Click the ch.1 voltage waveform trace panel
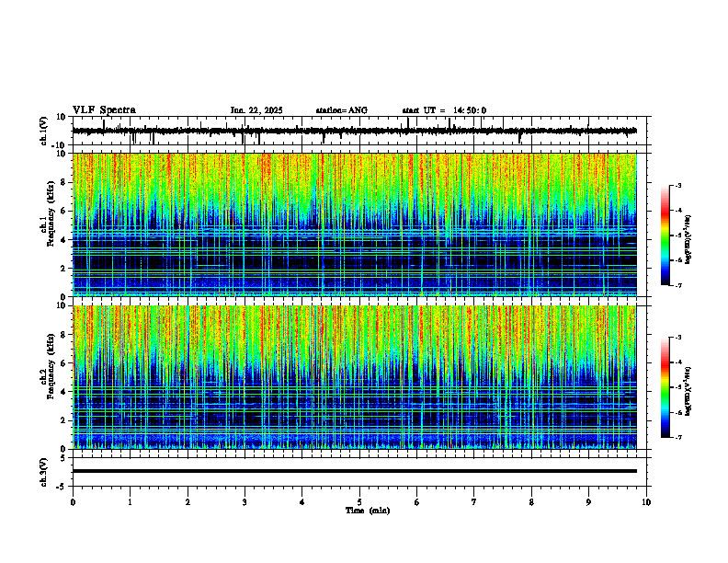Screen dimensions: 728x563 [x=361, y=131]
